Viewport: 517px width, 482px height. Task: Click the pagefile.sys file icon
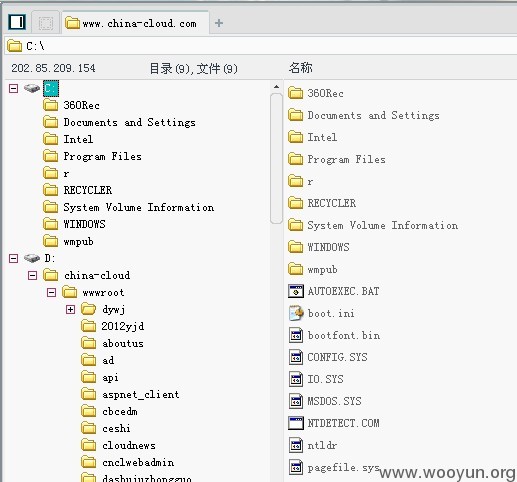pos(296,467)
